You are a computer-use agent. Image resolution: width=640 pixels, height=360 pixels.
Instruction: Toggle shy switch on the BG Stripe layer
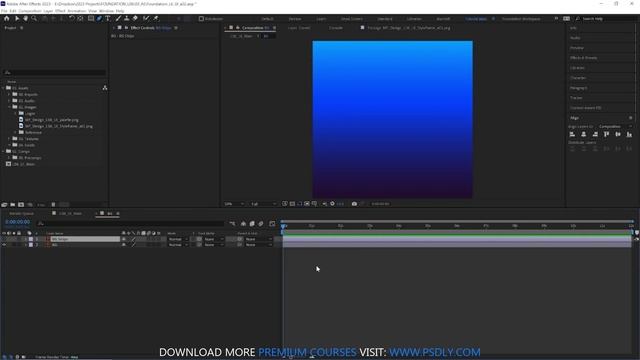tap(124, 239)
